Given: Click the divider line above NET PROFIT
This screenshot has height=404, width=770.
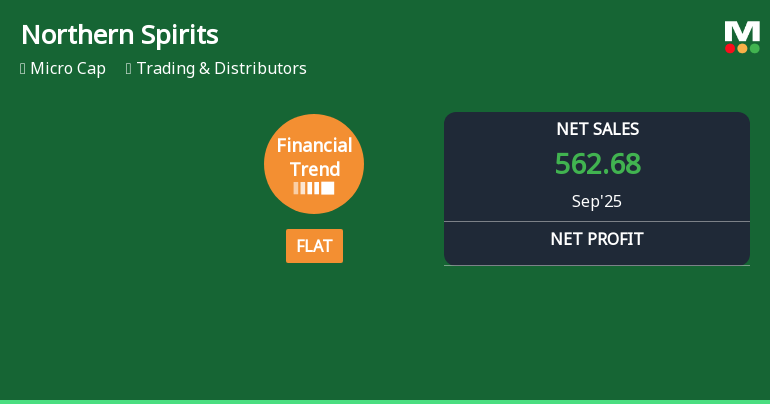Looking at the screenshot, I should pyautogui.click(x=597, y=221).
